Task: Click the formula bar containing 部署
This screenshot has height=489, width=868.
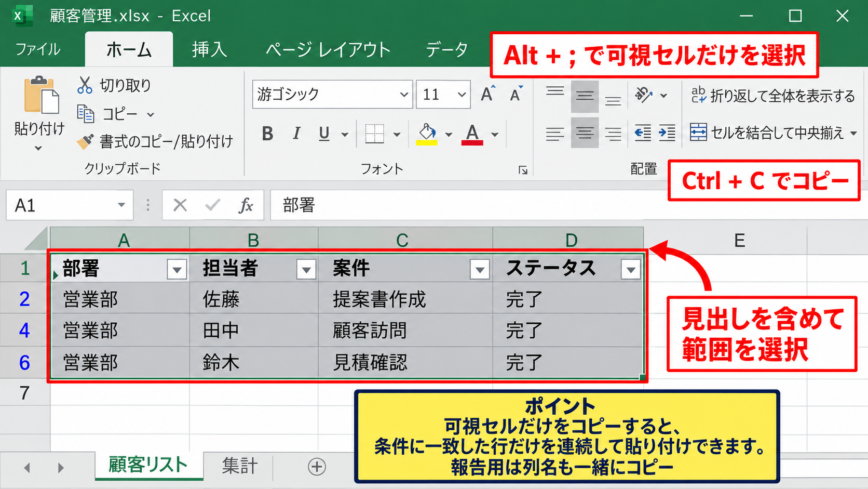Action: (469, 205)
